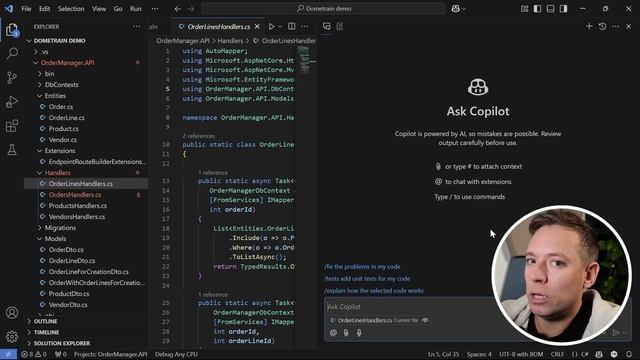This screenshot has height=360, width=640.
Task: Open the run button dropdown arrow
Action: point(280,27)
